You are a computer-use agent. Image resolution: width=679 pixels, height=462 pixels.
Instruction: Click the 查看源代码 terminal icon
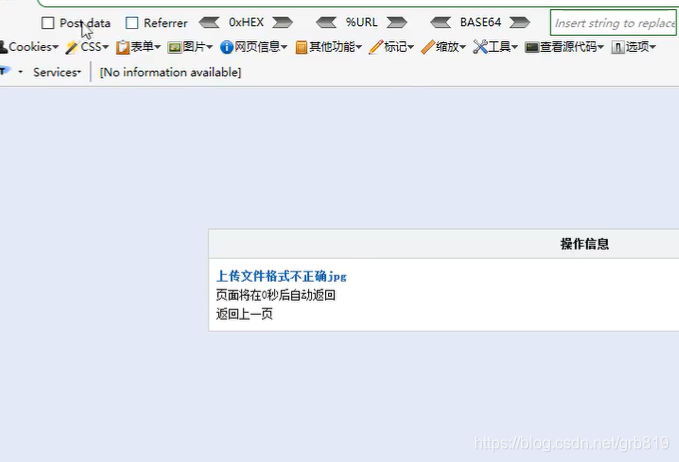tap(532, 47)
